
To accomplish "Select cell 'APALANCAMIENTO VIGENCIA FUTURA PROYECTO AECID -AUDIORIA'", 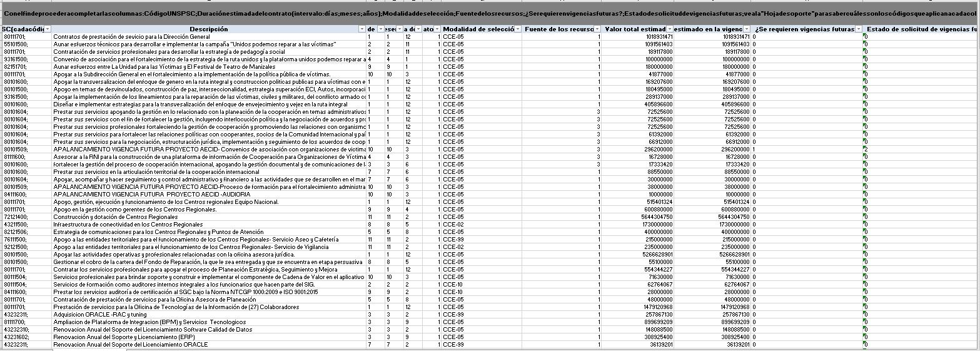I will [x=210, y=195].
